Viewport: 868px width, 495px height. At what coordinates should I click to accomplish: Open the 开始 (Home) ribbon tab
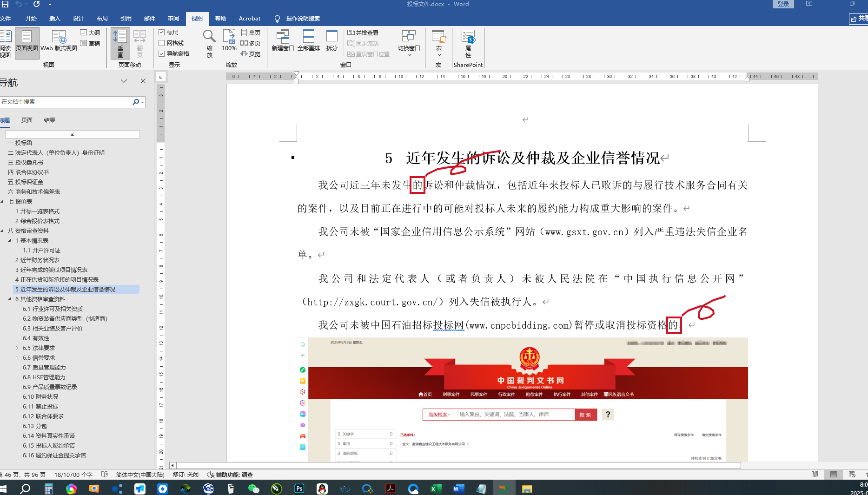click(31, 19)
